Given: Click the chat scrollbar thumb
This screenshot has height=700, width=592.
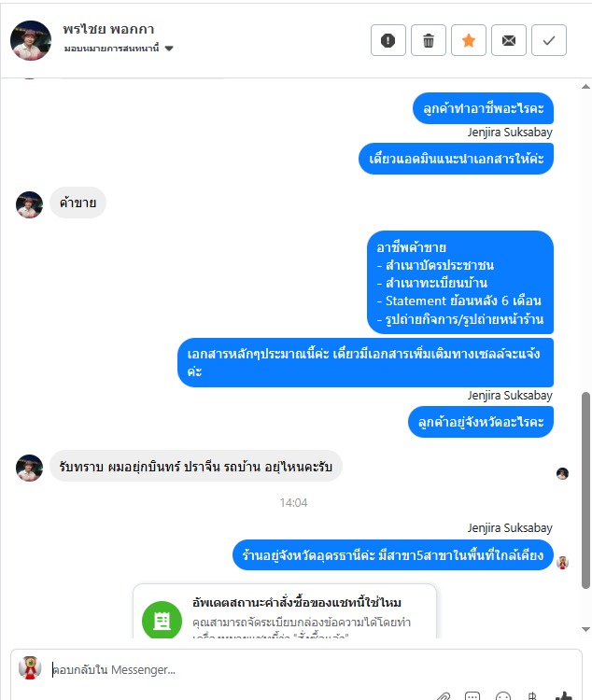Looking at the screenshot, I should (585, 491).
